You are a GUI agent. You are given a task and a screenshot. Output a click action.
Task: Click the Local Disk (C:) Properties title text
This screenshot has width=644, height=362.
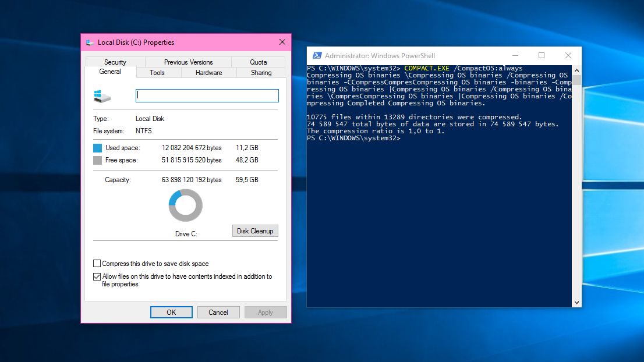136,42
